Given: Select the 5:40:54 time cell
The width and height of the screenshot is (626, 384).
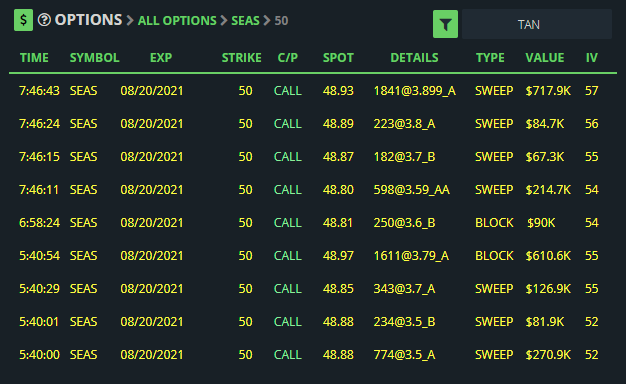Looking at the screenshot, I should (39, 256).
